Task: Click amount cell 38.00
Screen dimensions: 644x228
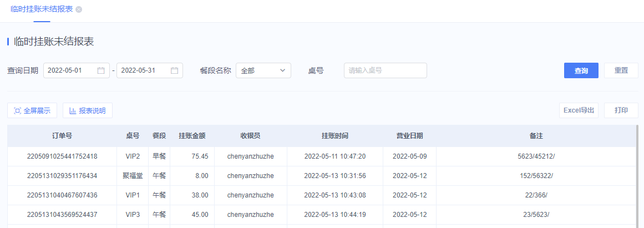Action: [x=192, y=195]
